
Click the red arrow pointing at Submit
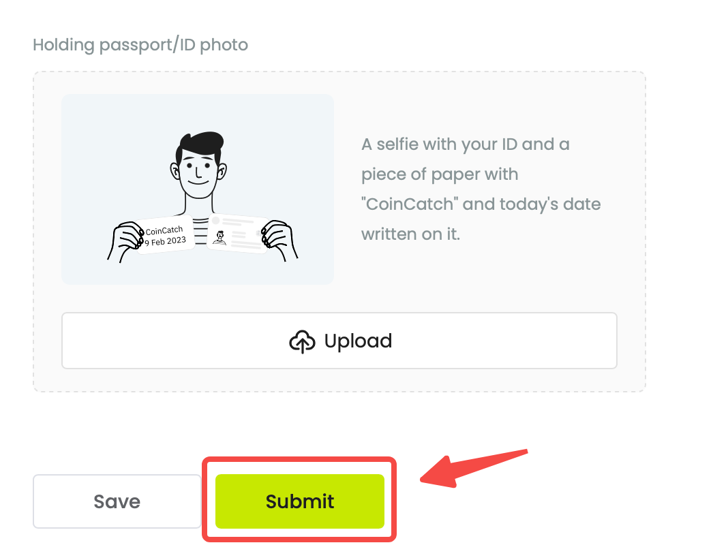click(x=474, y=468)
